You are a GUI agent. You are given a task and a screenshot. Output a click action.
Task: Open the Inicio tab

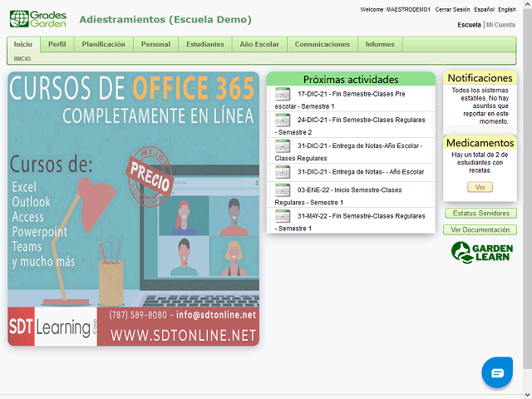tap(23, 44)
